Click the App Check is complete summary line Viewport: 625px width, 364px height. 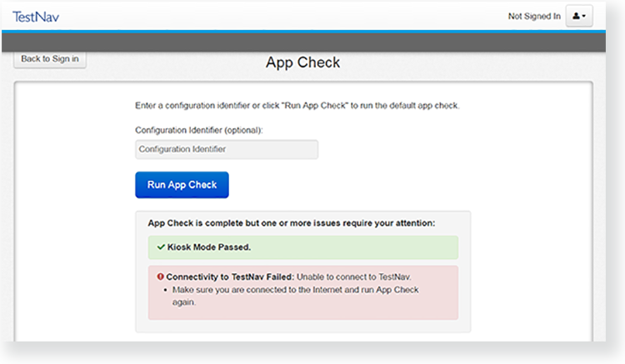point(291,223)
